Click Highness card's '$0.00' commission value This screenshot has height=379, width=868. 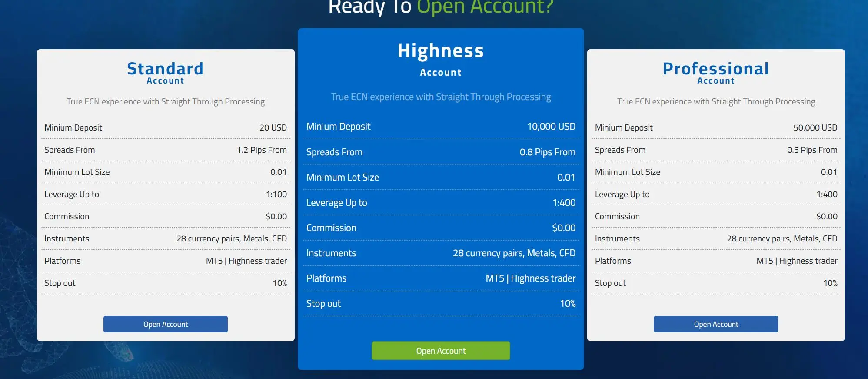564,228
